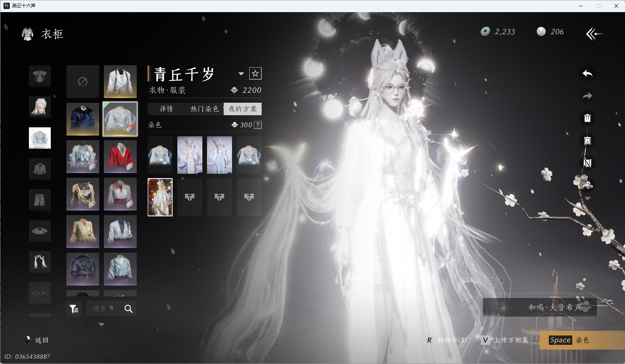Select the red-themed saved dye scheme
The width and height of the screenshot is (625, 364).
[160, 197]
